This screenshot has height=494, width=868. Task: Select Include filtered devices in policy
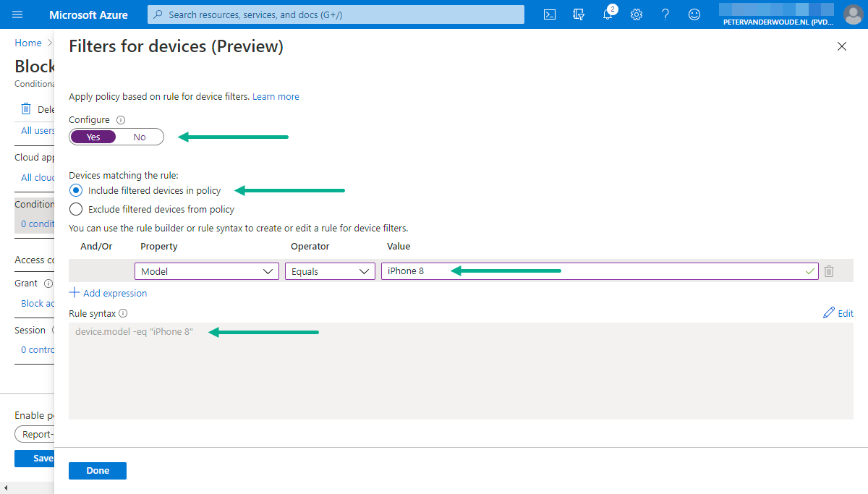click(76, 191)
